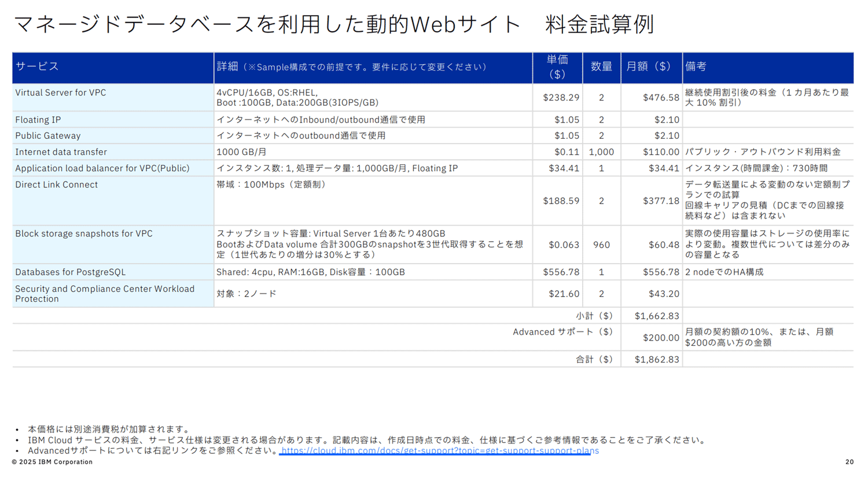Screen dimensions: 868x488
Task: Select the Advanced support $200.00 amount
Action: coord(661,338)
